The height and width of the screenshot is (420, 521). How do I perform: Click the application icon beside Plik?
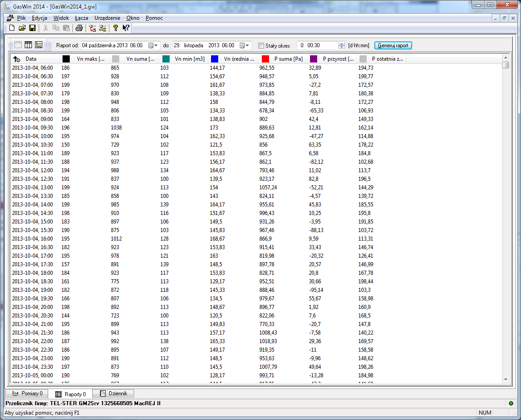click(x=10, y=18)
